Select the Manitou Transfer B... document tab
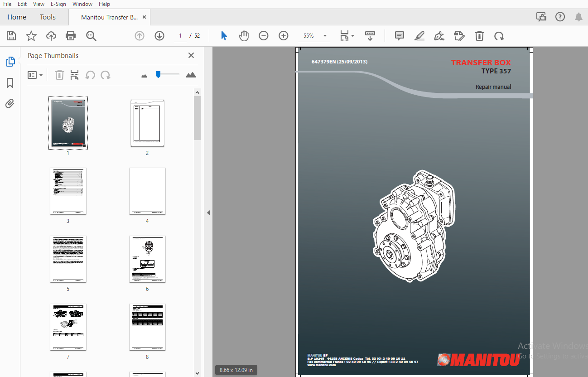Viewport: 588px width, 377px height. [x=109, y=17]
